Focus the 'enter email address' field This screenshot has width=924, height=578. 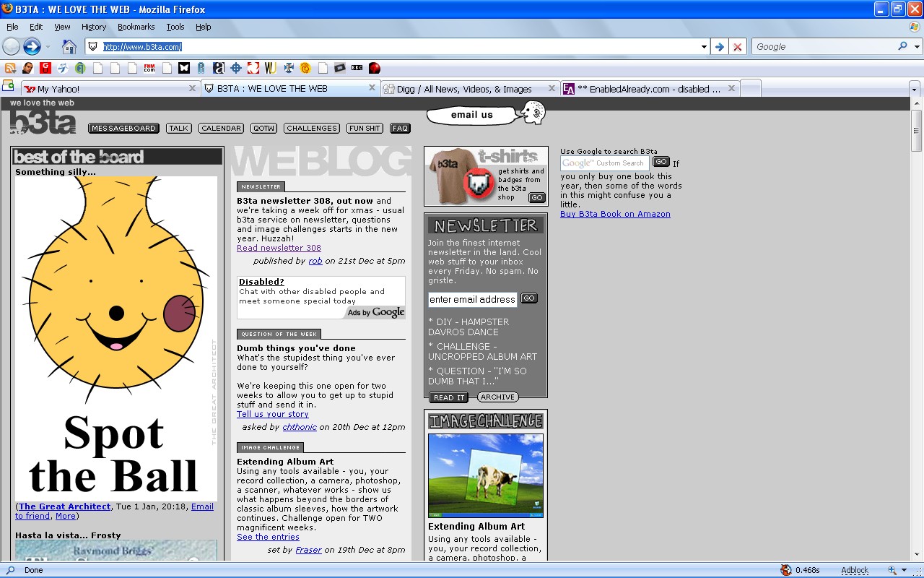pos(472,299)
